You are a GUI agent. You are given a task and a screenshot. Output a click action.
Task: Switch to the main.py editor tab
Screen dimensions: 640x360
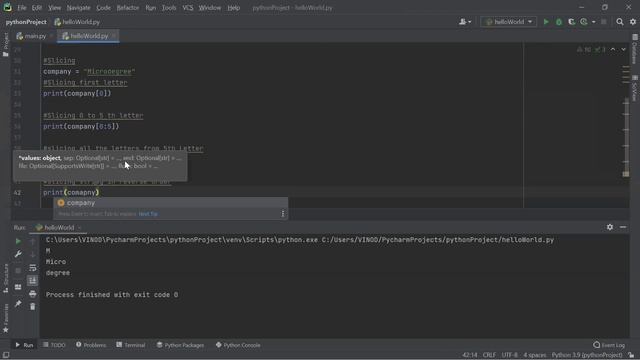click(x=31, y=36)
